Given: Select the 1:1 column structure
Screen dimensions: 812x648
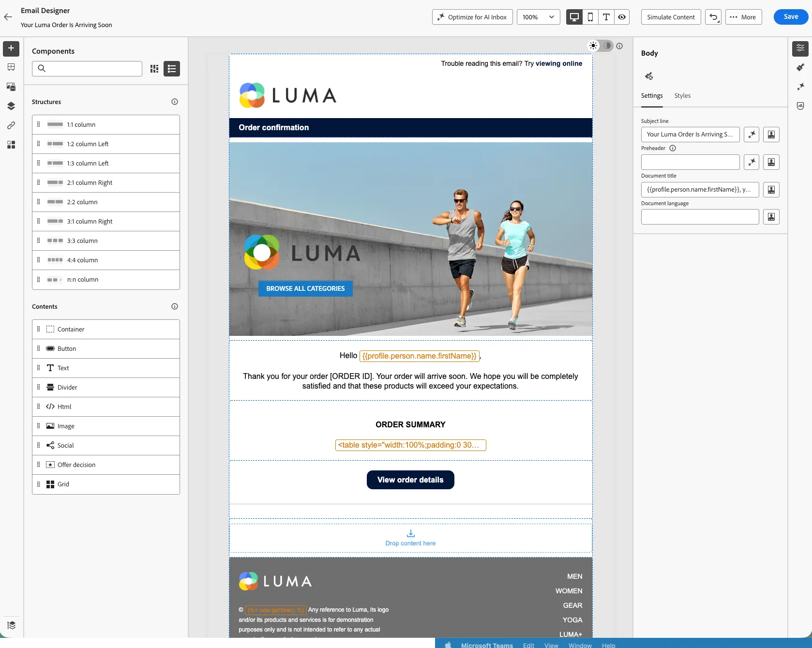Looking at the screenshot, I should (x=106, y=125).
